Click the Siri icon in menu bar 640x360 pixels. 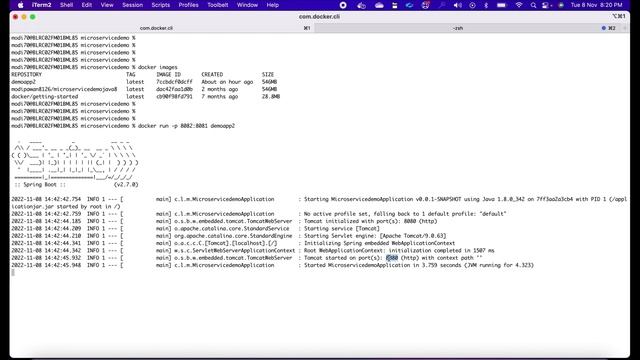click(561, 5)
